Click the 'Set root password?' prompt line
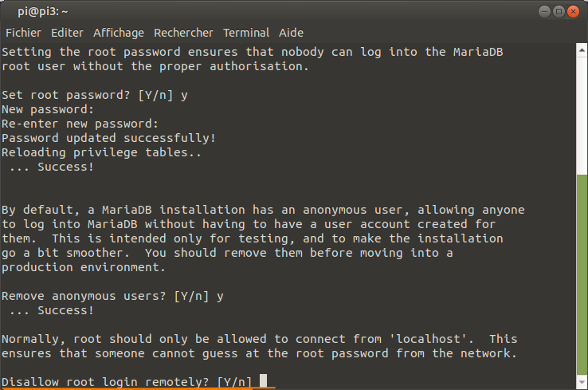The image size is (588, 390). 95,95
